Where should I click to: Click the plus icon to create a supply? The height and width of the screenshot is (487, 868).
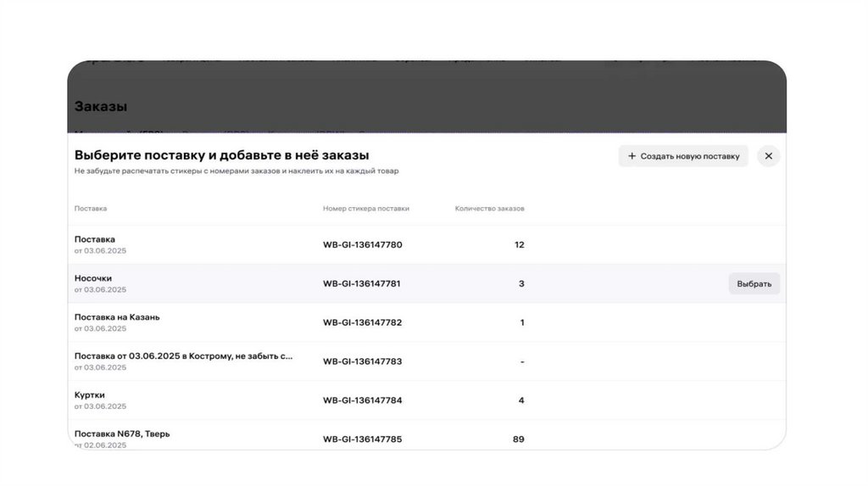[x=632, y=156]
